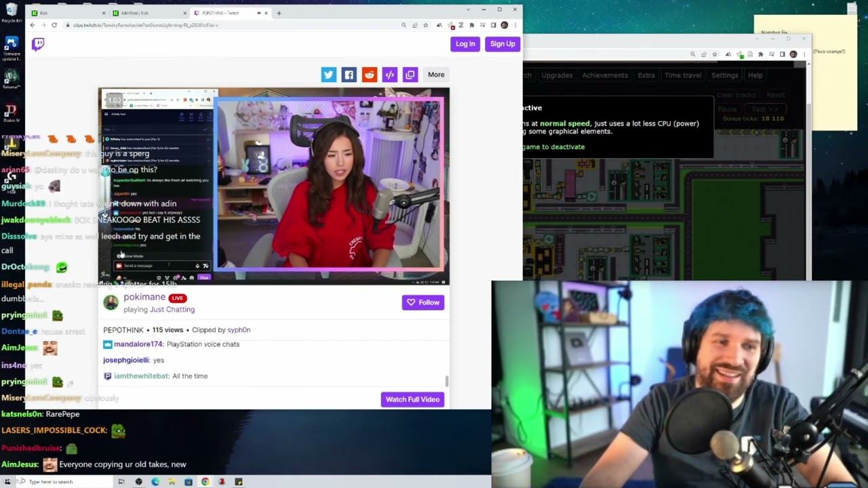Open clipper syph0n's profile link
This screenshot has width=868, height=488.
[x=239, y=330]
